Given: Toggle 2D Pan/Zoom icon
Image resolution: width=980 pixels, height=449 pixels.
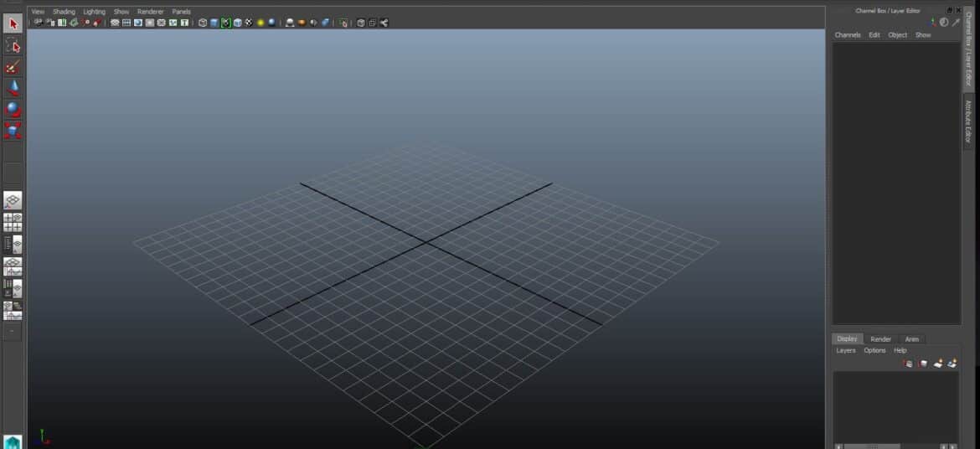Looking at the screenshot, I should [85, 23].
